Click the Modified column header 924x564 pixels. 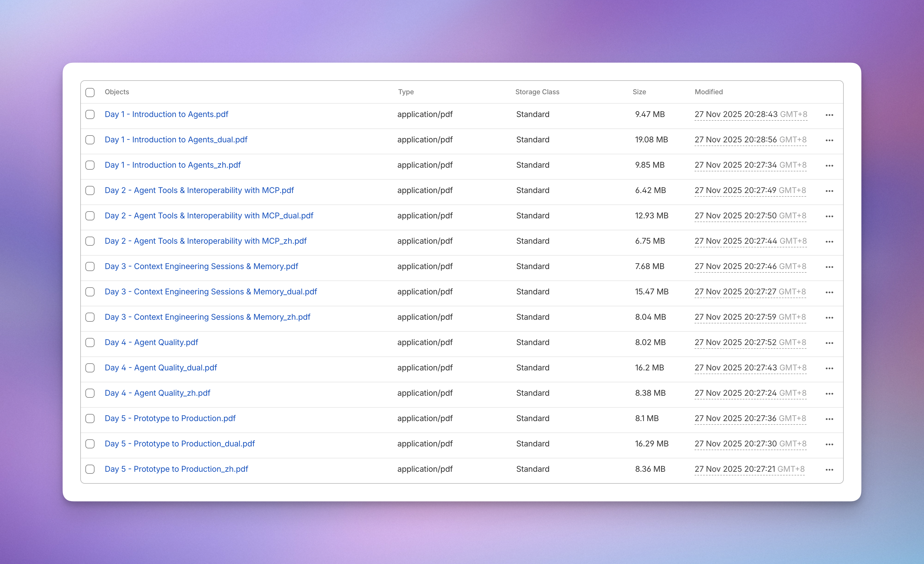[709, 92]
